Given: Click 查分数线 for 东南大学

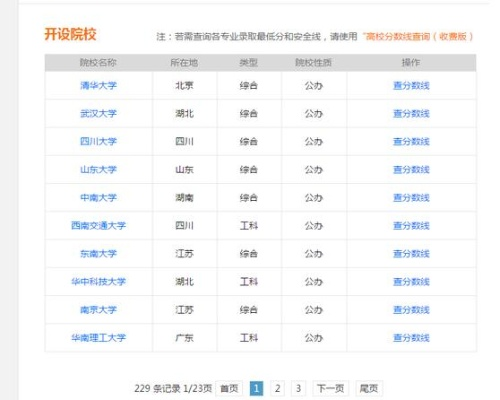Looking at the screenshot, I should pyautogui.click(x=411, y=254).
